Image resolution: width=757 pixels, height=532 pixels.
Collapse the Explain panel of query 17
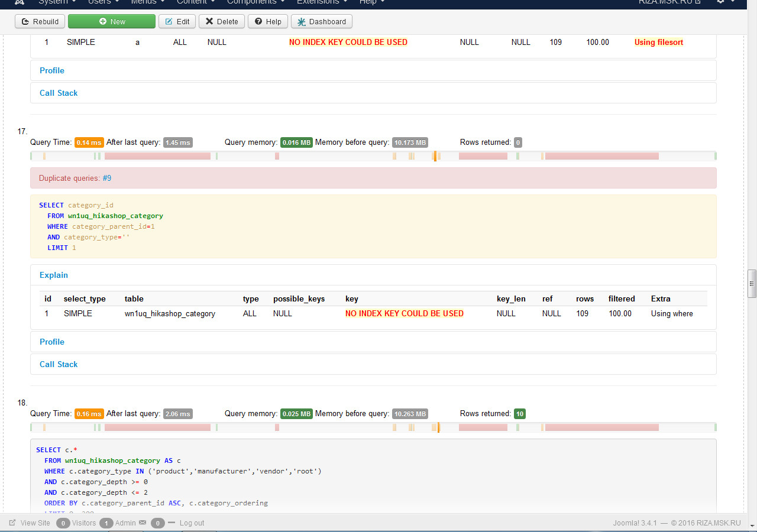point(54,275)
